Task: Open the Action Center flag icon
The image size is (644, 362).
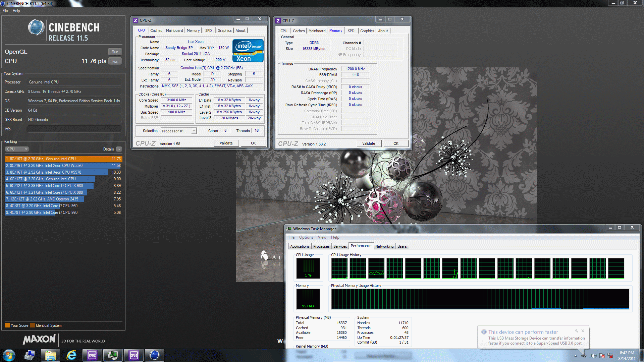Action: (x=602, y=356)
